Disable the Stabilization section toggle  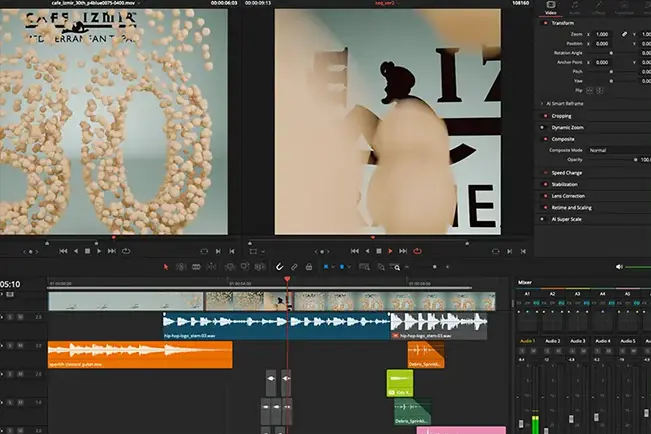tap(545, 184)
